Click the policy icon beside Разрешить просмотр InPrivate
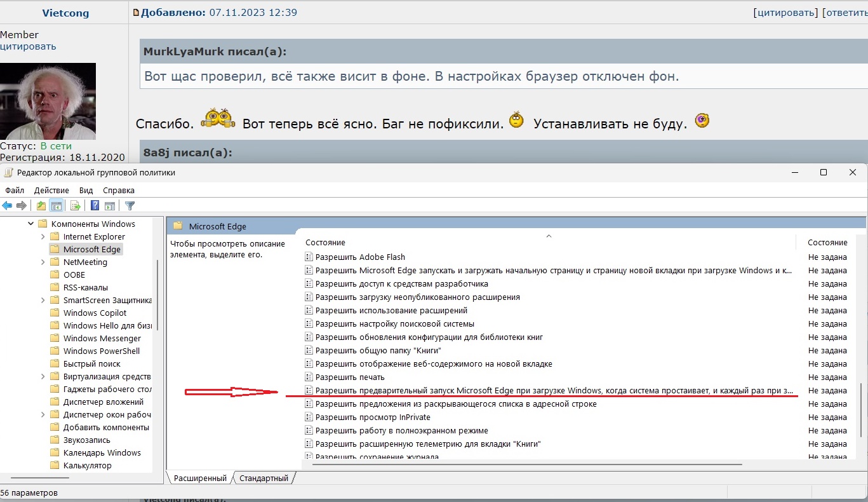This screenshot has width=868, height=502. 309,417
